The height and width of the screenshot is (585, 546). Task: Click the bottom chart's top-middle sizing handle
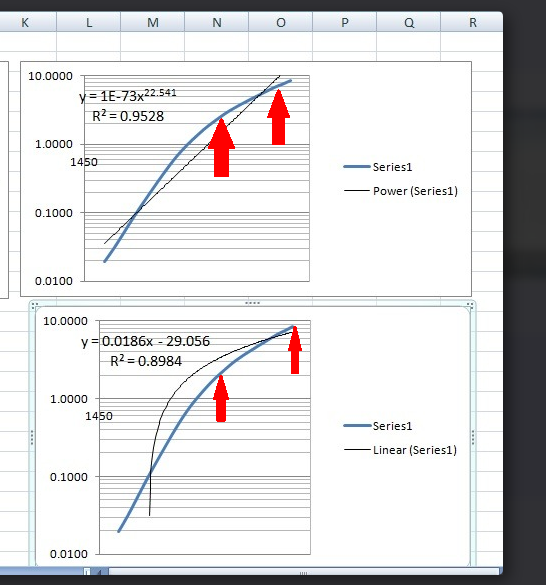tap(252, 303)
